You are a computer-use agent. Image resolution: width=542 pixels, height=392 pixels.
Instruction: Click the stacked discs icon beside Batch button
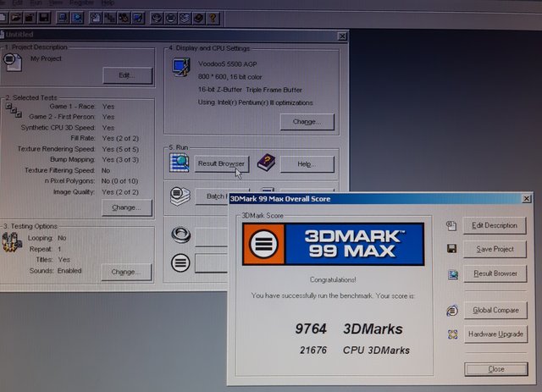(x=180, y=196)
